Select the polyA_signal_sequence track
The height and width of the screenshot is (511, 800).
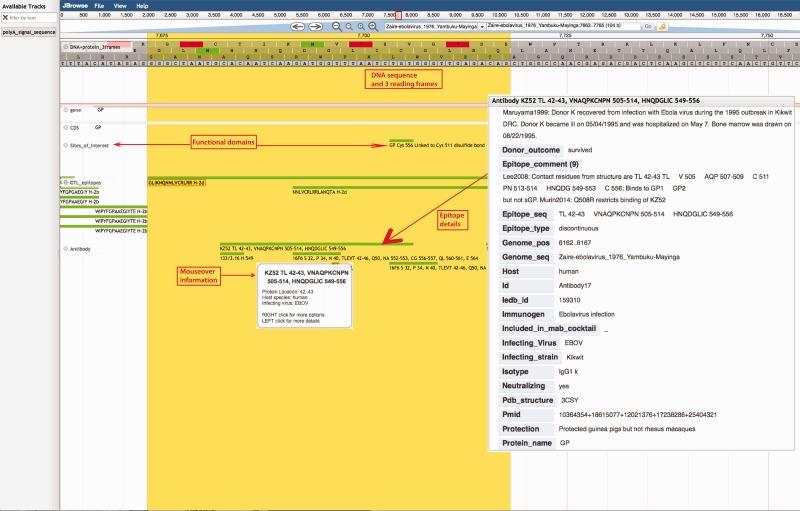click(x=27, y=32)
